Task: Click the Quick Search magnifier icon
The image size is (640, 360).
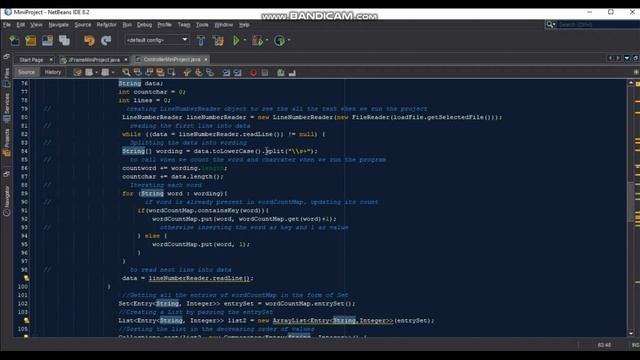Action: point(550,25)
